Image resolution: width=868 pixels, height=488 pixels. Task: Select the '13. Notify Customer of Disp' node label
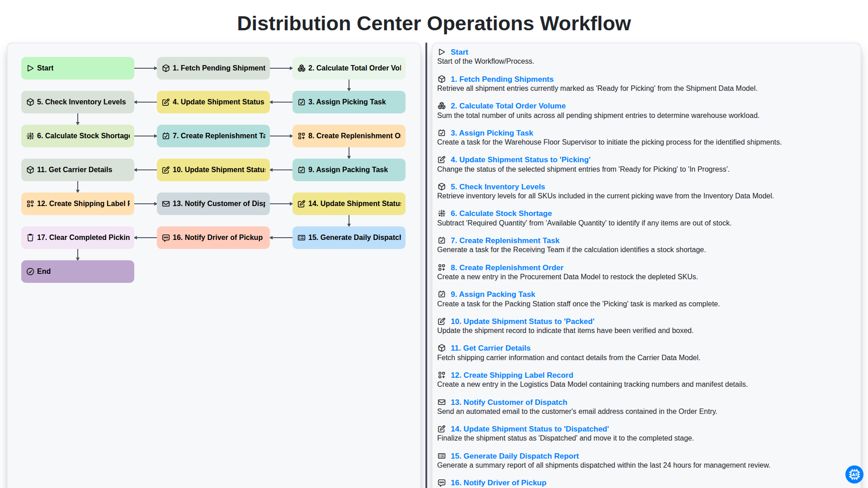point(219,204)
